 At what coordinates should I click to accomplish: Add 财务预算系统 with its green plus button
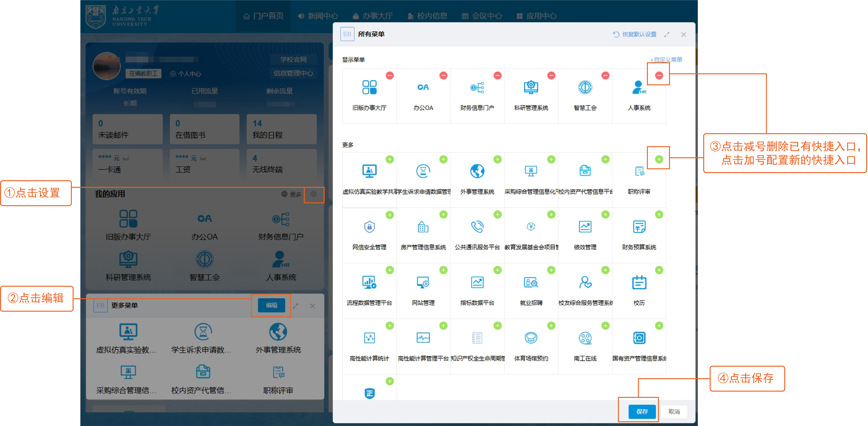point(659,215)
